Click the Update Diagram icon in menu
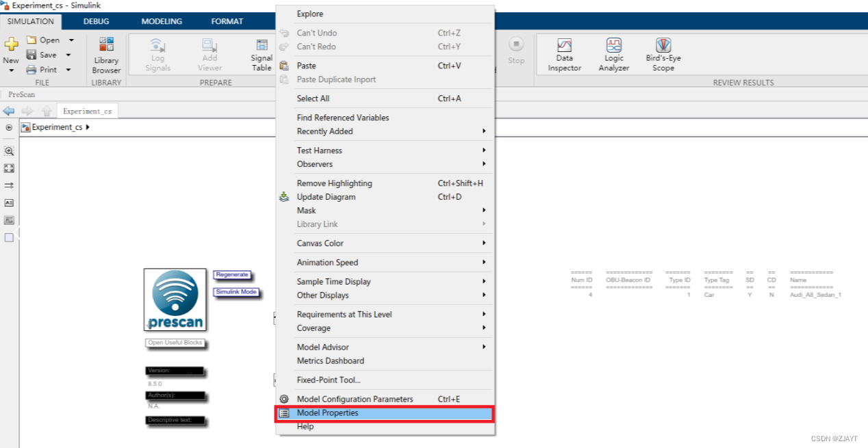The width and height of the screenshot is (868, 448). point(284,197)
